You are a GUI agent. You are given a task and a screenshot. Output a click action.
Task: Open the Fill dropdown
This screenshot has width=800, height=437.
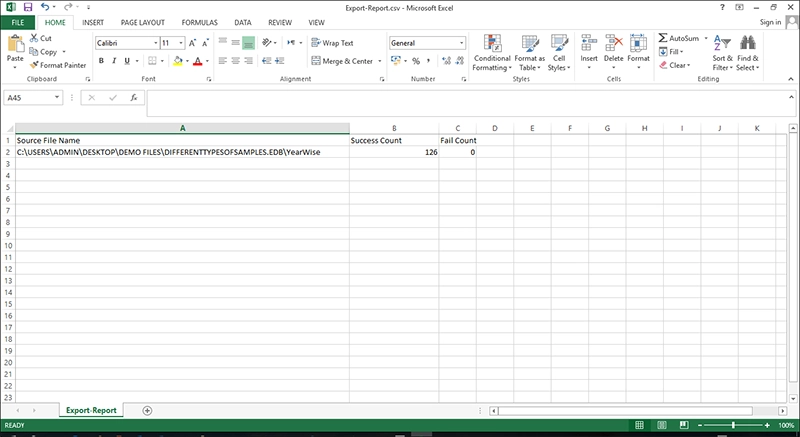[x=671, y=52]
